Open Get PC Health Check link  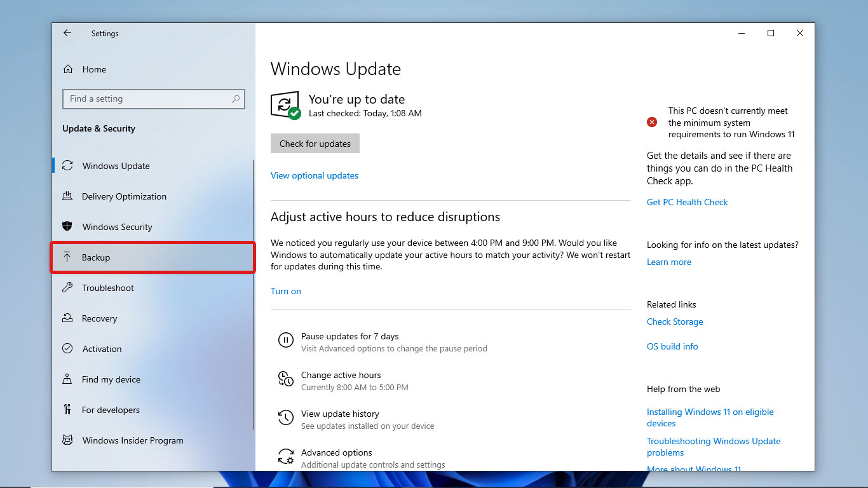point(688,202)
